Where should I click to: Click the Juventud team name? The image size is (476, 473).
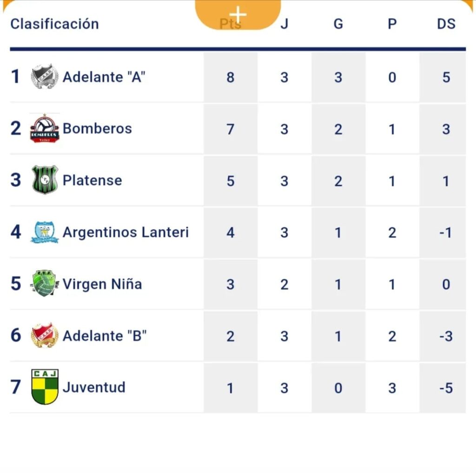point(94,387)
